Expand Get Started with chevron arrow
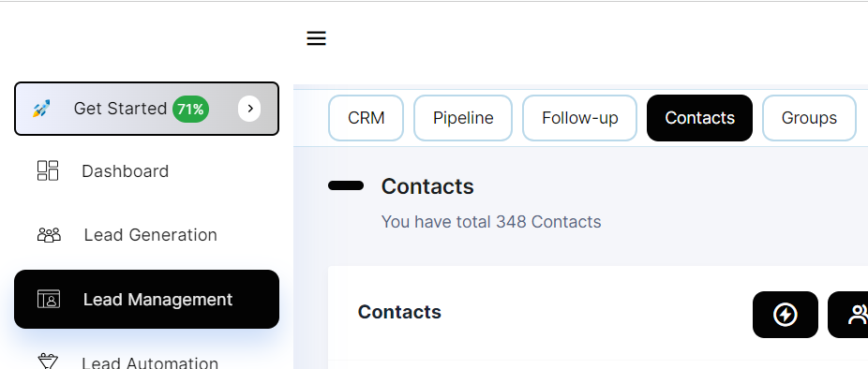Image resolution: width=868 pixels, height=369 pixels. [x=249, y=109]
